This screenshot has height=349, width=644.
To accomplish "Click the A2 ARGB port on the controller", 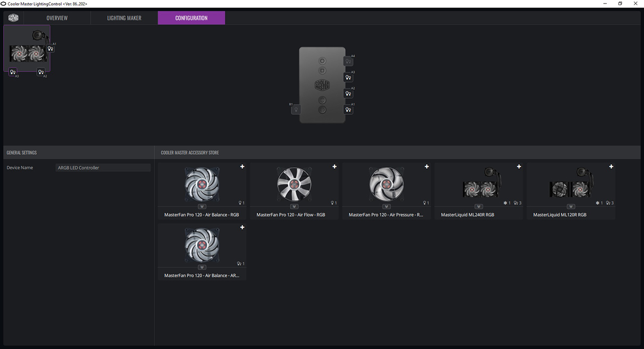I will (348, 94).
